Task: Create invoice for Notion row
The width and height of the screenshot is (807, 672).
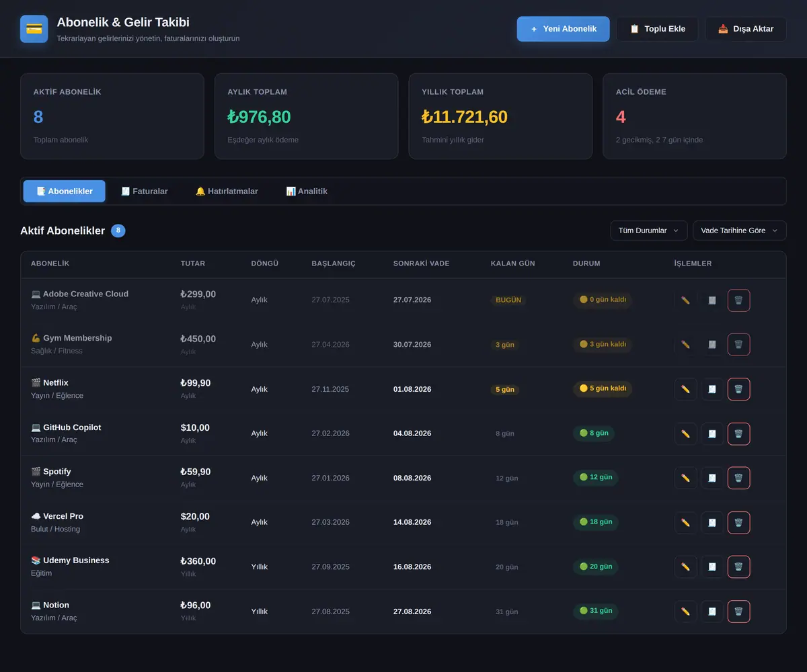Action: [712, 612]
